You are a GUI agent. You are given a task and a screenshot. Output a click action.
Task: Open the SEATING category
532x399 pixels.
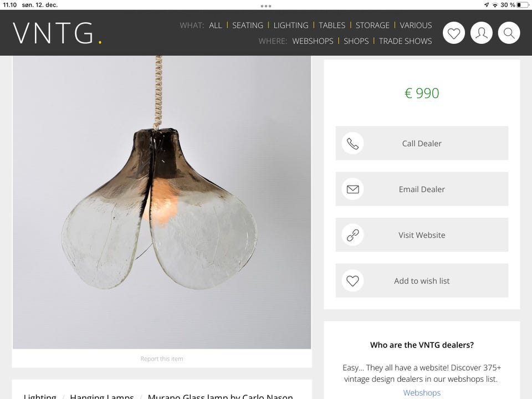tap(248, 25)
